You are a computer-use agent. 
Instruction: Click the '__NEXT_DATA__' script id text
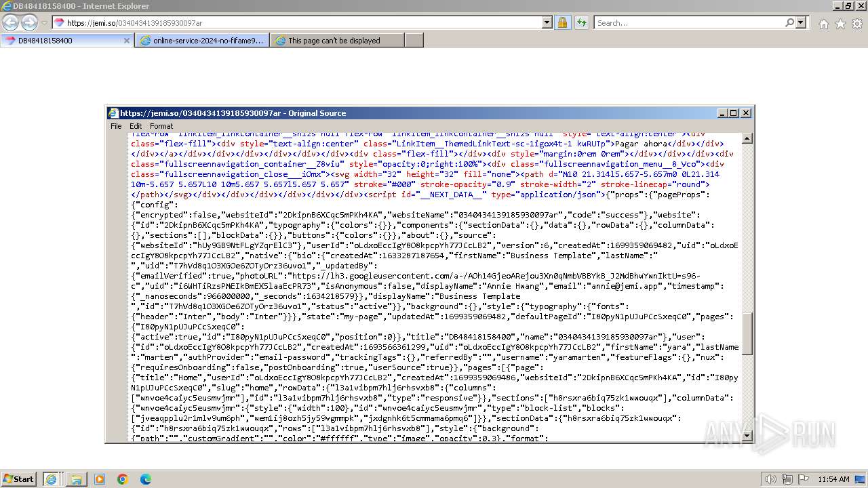(x=452, y=195)
